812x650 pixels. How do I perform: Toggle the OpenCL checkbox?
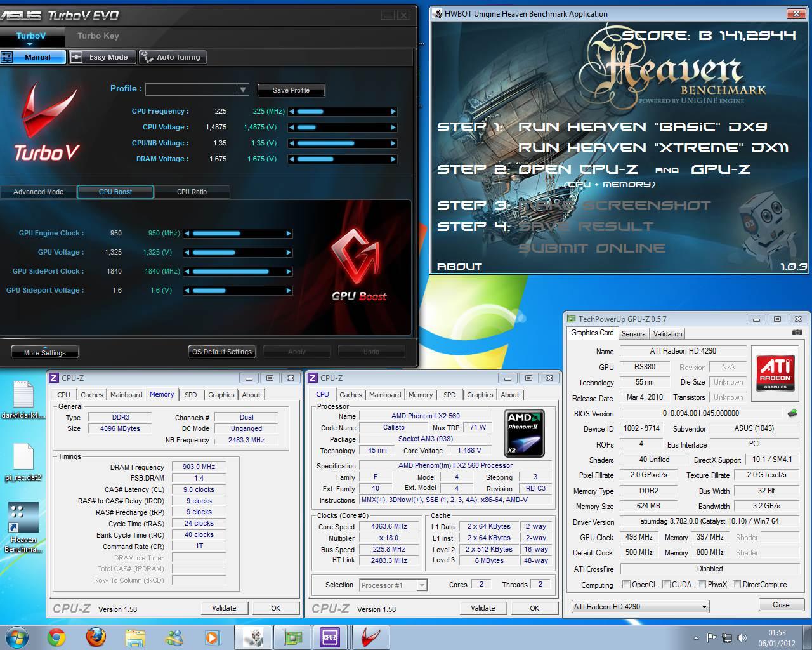pos(626,585)
